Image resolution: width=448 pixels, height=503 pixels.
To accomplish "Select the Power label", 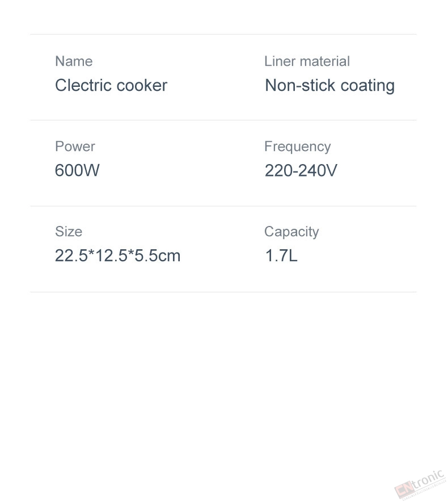I will click(x=75, y=146).
